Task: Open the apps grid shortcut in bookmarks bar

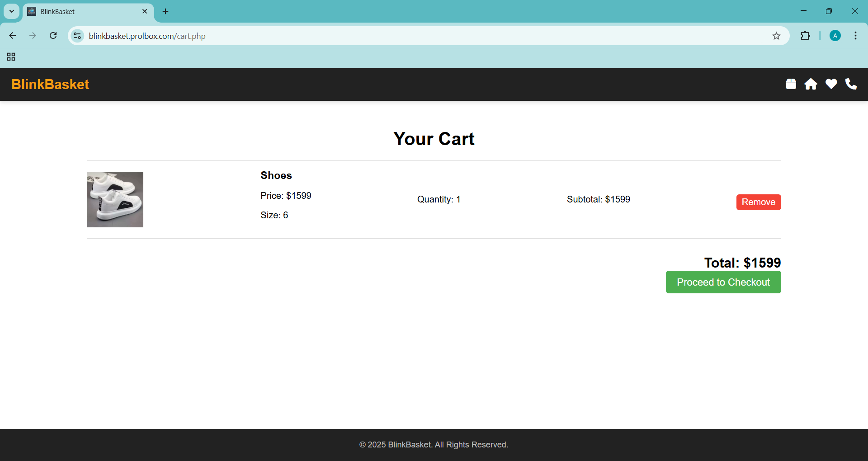Action: pos(11,57)
